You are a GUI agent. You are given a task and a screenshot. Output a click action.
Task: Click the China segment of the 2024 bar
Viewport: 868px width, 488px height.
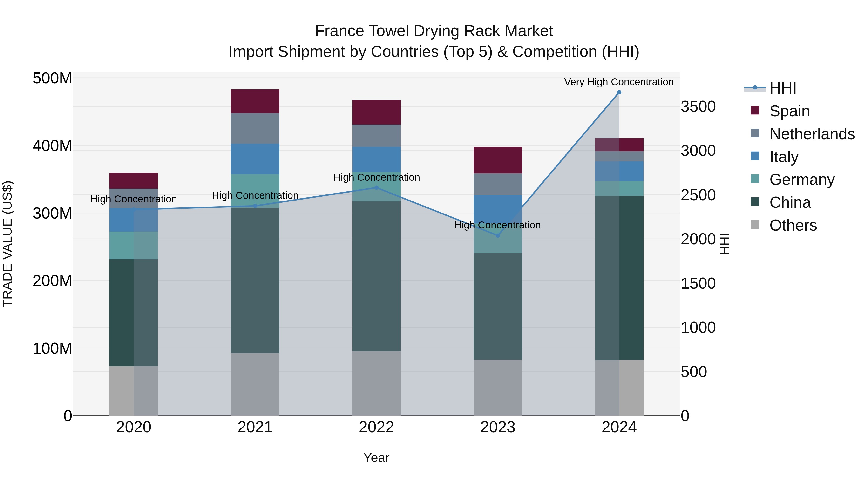tap(619, 278)
